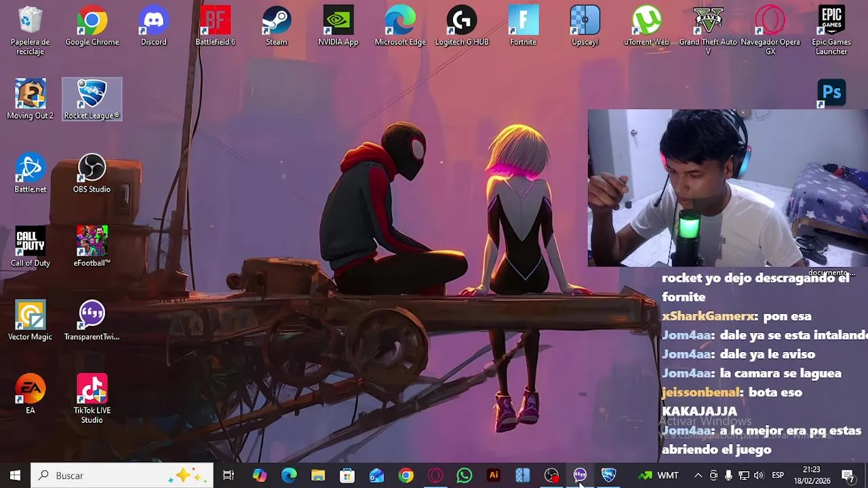Select the Epic Games Launcher desktop icon
Screen dimensions: 868x488
click(x=831, y=30)
